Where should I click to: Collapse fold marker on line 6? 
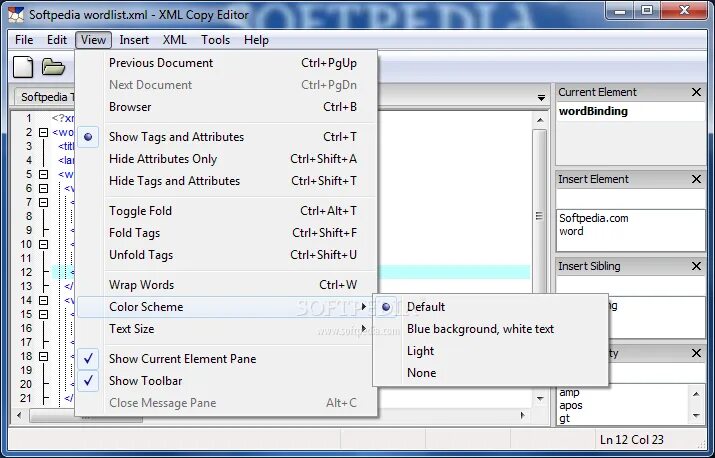[x=43, y=188]
